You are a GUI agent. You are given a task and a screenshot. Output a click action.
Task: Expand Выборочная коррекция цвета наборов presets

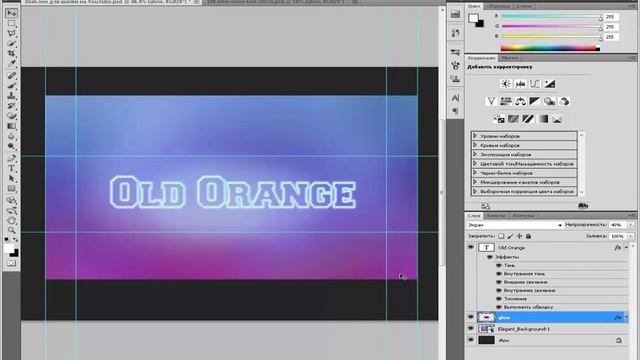(475, 191)
